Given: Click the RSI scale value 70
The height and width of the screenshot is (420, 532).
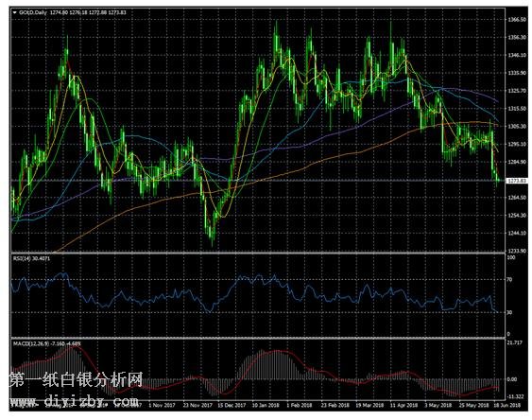Looking at the screenshot, I should pyautogui.click(x=509, y=280).
